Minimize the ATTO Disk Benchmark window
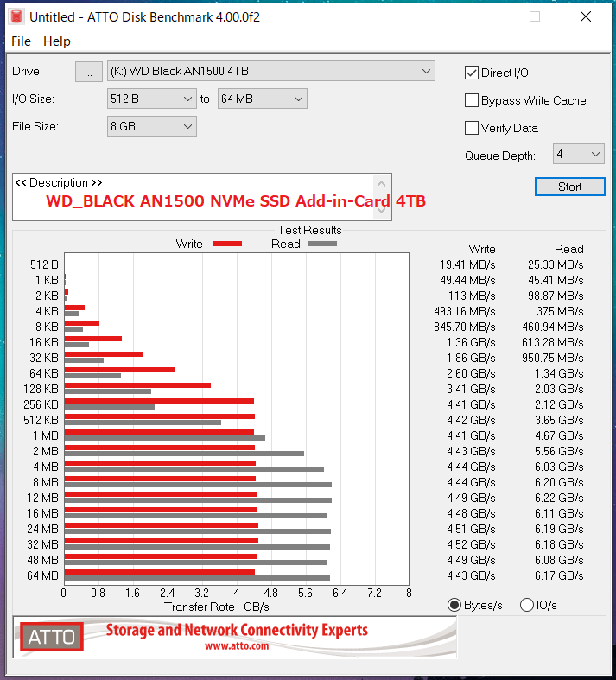Screen dimensions: 616x680 point(484,16)
